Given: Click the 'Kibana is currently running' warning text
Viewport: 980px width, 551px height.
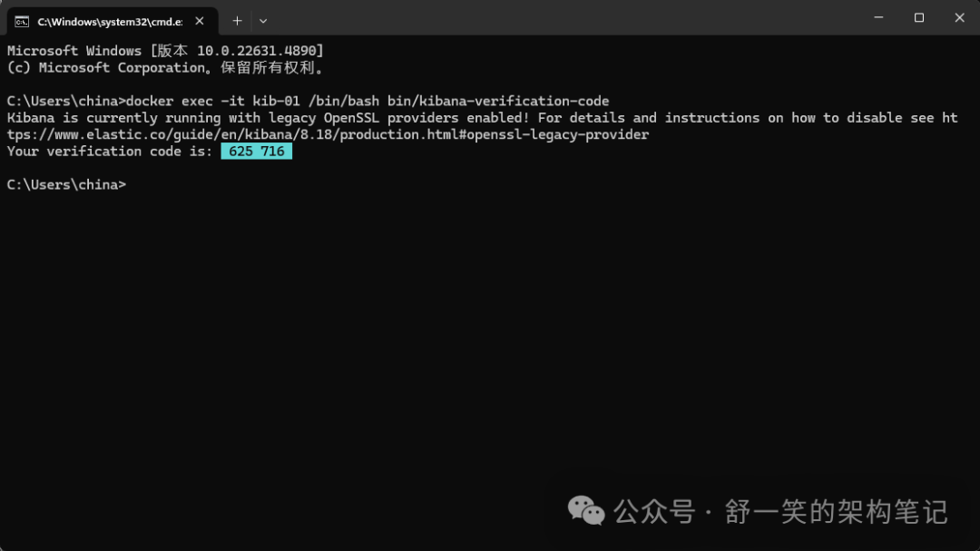Looking at the screenshot, I should (113, 118).
